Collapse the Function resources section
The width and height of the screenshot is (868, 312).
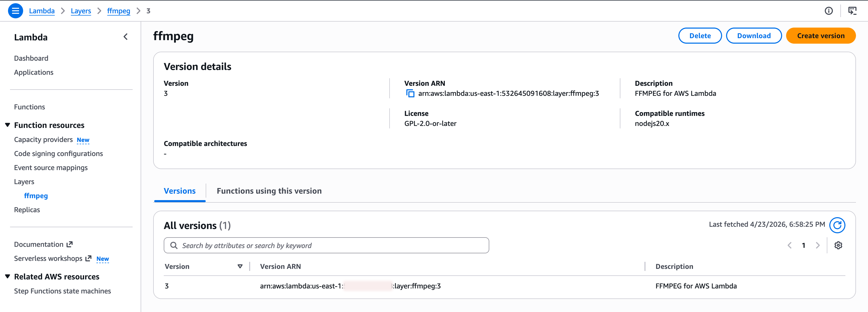(8, 125)
